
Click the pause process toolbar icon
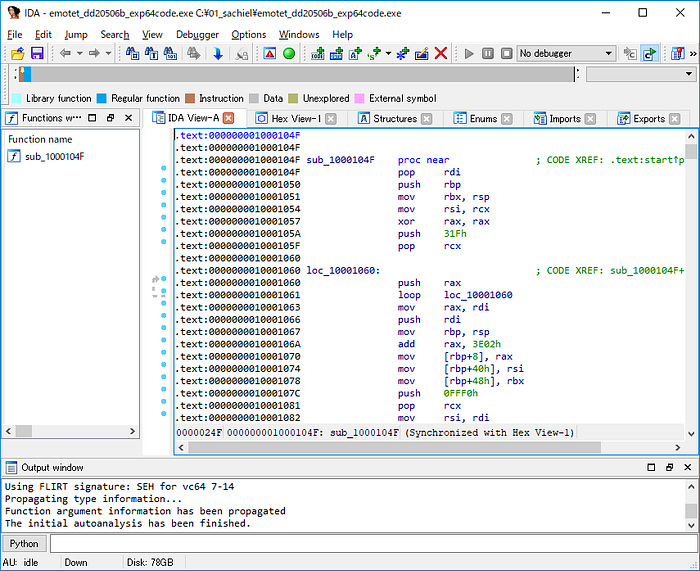488,53
